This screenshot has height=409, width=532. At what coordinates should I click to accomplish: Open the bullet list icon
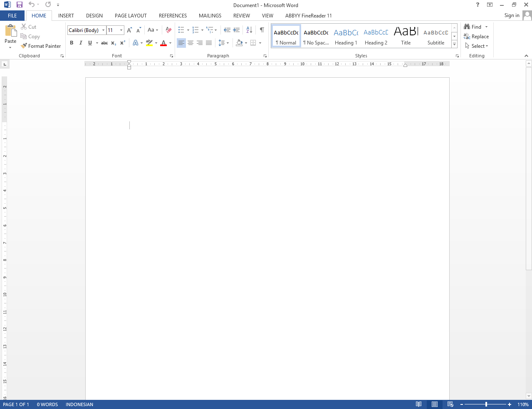(181, 30)
